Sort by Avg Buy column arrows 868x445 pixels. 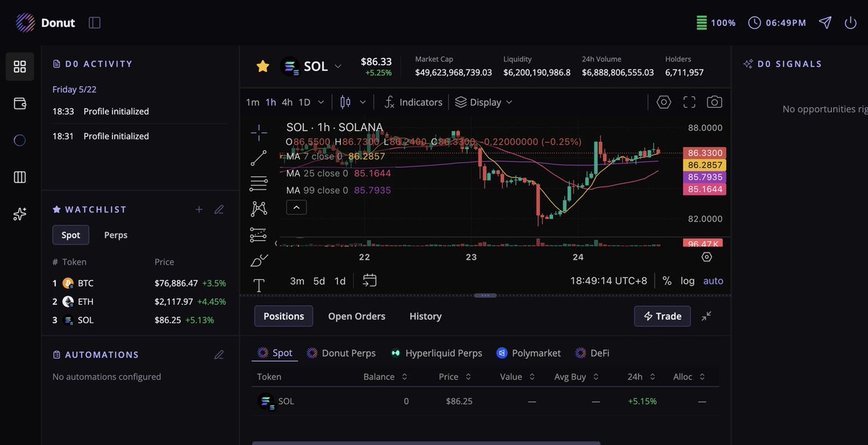click(x=595, y=377)
